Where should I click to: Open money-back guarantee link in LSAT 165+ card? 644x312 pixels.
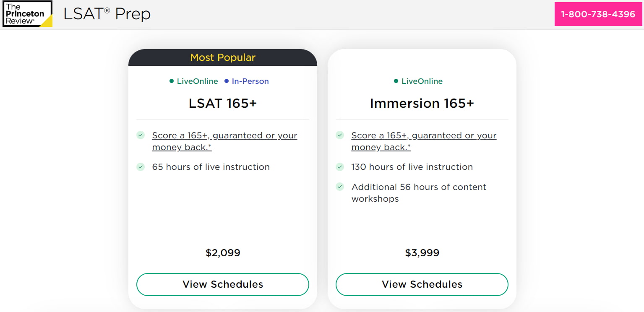click(x=224, y=141)
